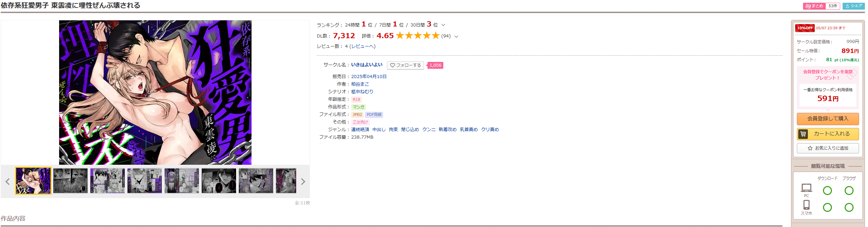Click the フォローする follow button
This screenshot has width=868, height=227.
pos(405,65)
